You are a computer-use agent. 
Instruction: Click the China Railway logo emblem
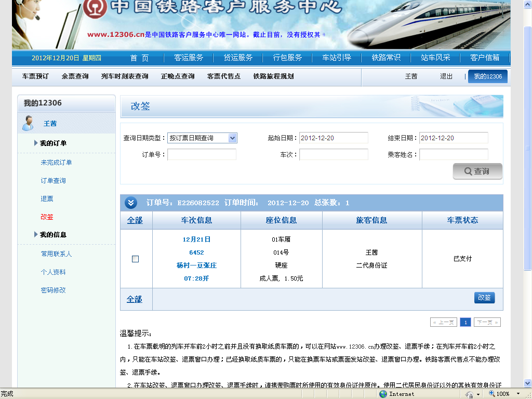click(95, 7)
